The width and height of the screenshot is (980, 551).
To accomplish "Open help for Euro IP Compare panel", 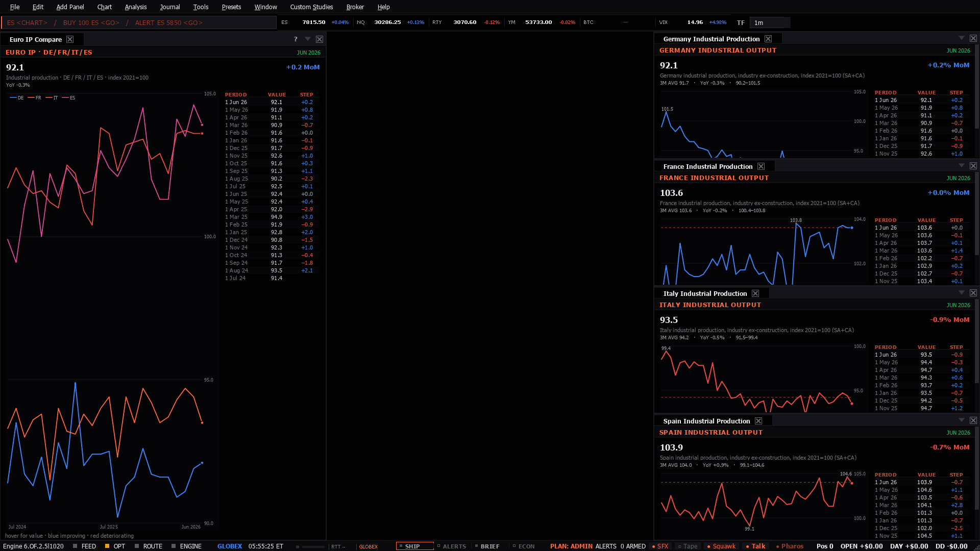I will (x=296, y=39).
